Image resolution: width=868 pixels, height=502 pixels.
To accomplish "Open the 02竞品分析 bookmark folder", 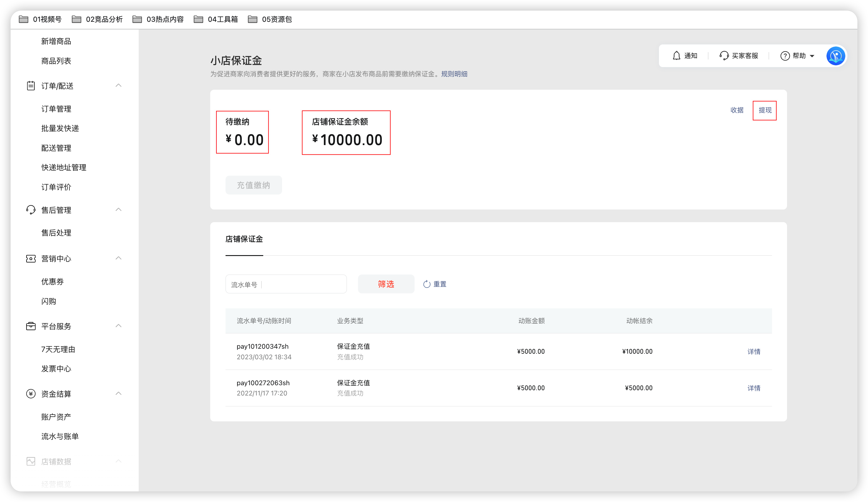I will (x=97, y=19).
